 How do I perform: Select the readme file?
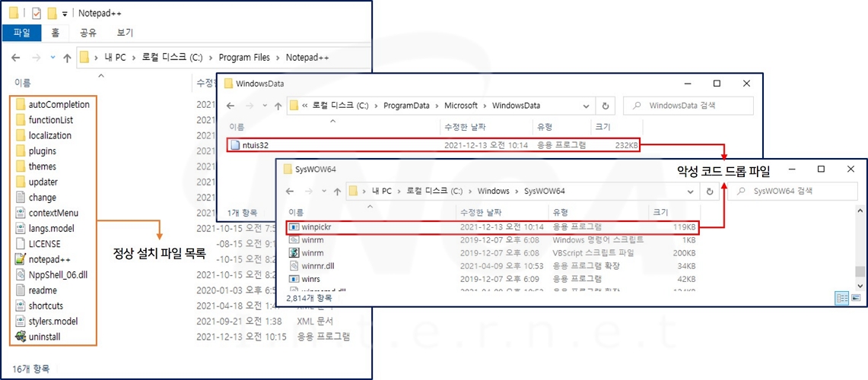pyautogui.click(x=36, y=290)
